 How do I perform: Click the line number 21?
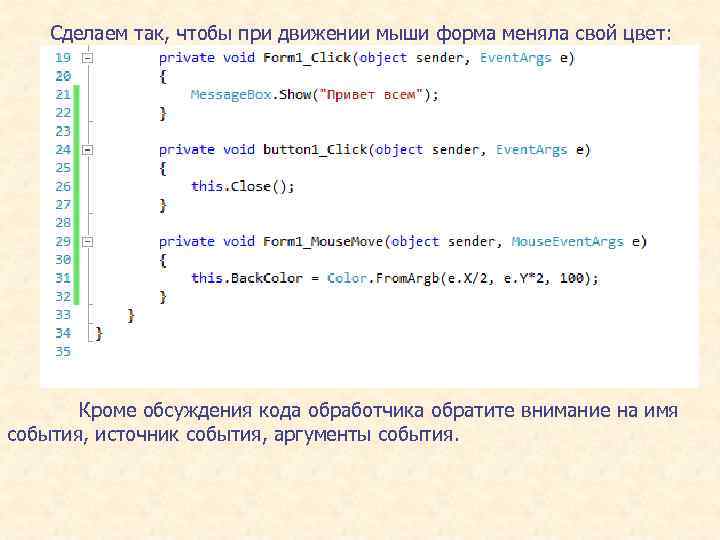click(x=63, y=95)
